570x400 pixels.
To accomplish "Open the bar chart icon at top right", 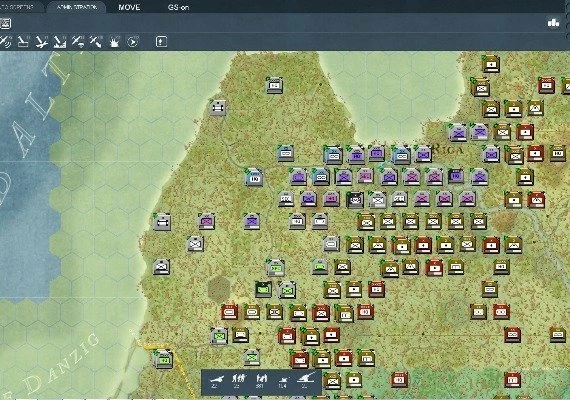I will pos(553,23).
